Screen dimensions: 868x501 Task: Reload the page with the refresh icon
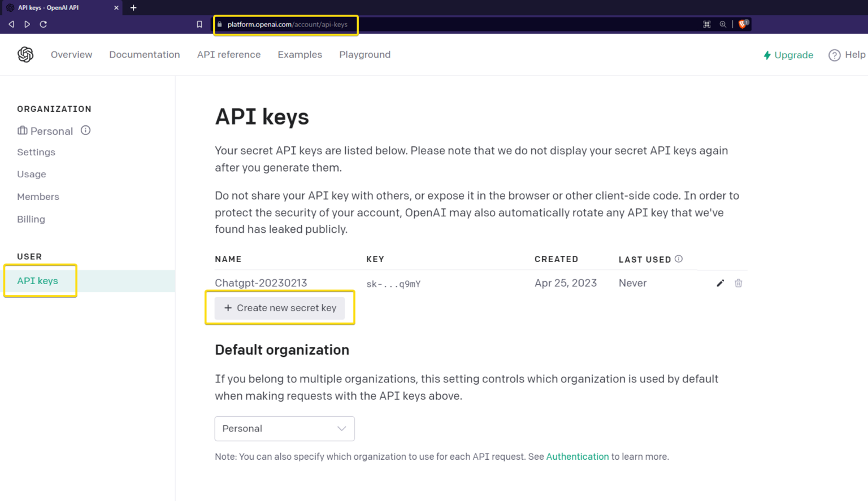(x=44, y=24)
